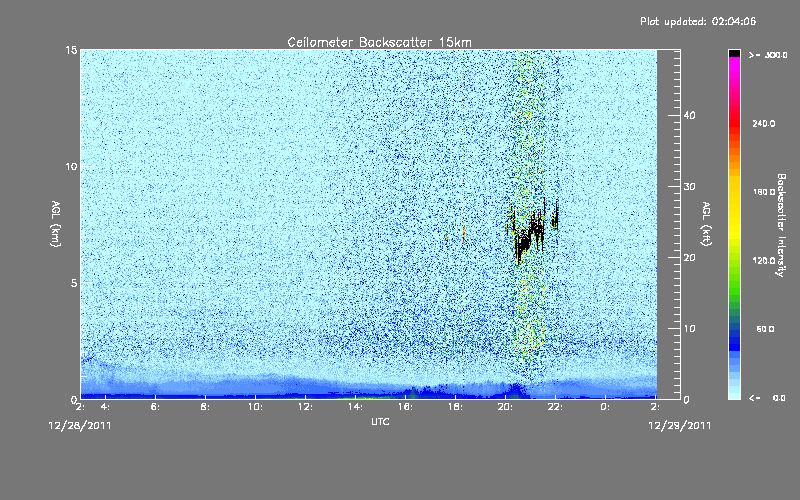The height and width of the screenshot is (500, 800).
Task: Click the 20 kft tick label on right axis
Action: point(689,258)
